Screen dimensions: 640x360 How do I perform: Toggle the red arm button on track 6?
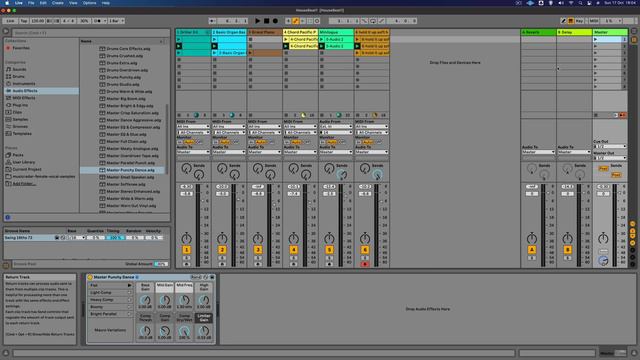coord(365,264)
